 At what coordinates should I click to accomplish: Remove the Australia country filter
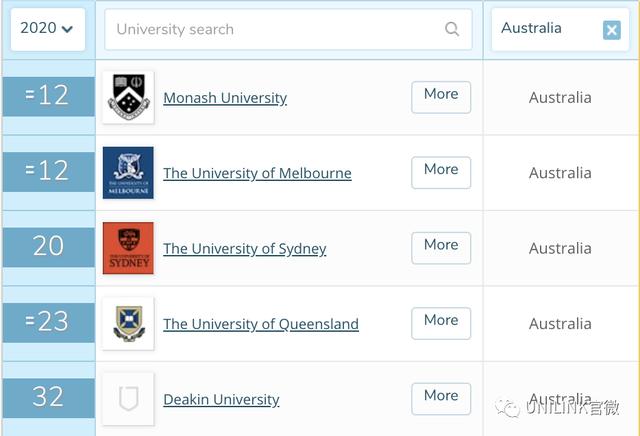point(611,30)
